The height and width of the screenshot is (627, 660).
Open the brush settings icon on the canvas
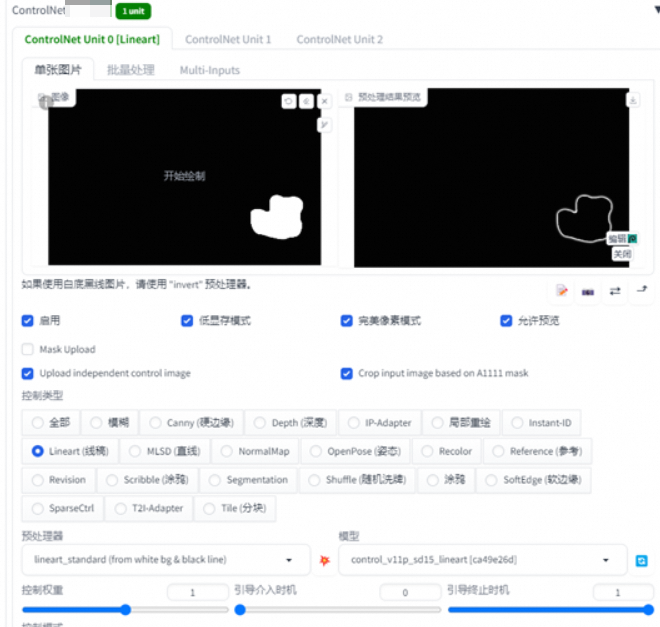tap(324, 125)
